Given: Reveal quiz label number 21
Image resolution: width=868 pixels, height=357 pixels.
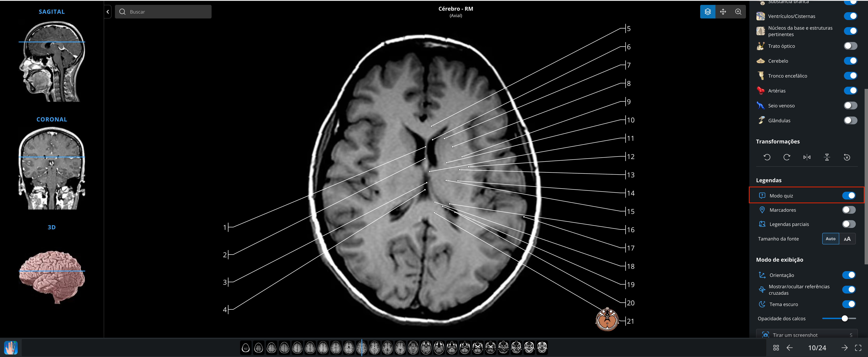Looking at the screenshot, I should tap(630, 321).
